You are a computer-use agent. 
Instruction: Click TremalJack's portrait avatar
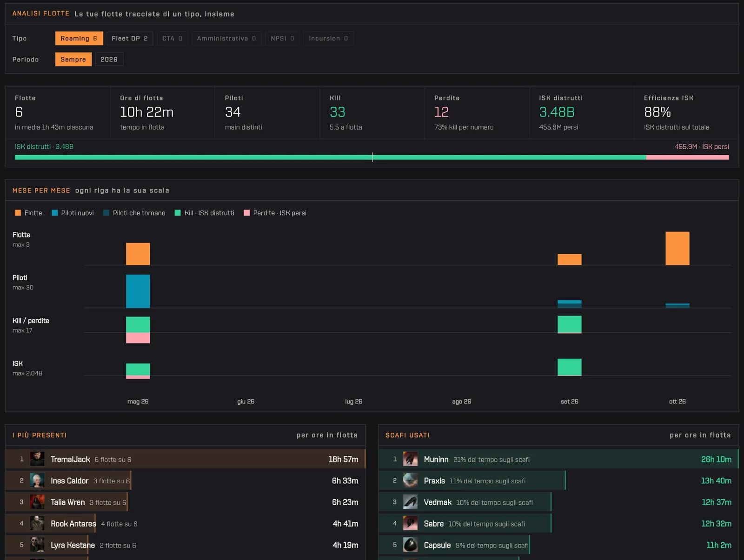click(37, 459)
